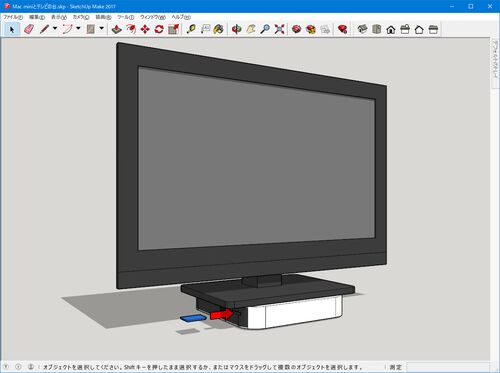Pick the Arc drawing tool
This screenshot has height=373, width=500.
tap(68, 29)
